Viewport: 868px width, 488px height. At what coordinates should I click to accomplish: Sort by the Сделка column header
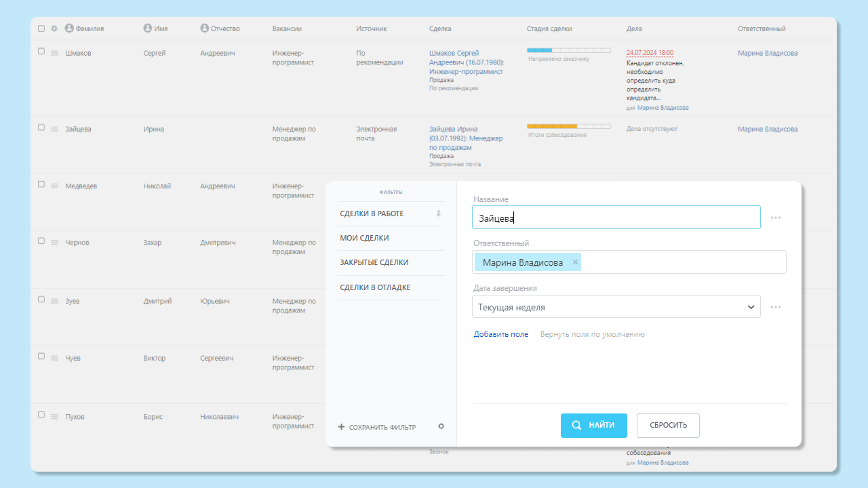tap(440, 28)
